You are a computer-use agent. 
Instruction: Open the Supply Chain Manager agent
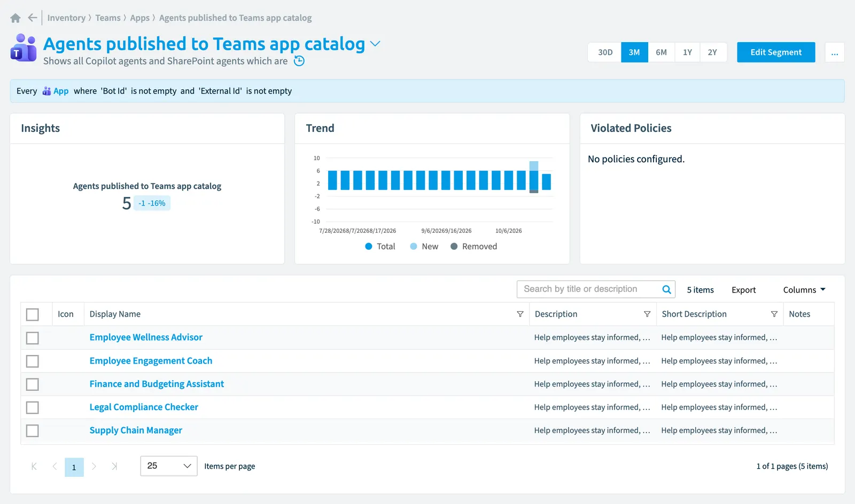click(x=136, y=430)
